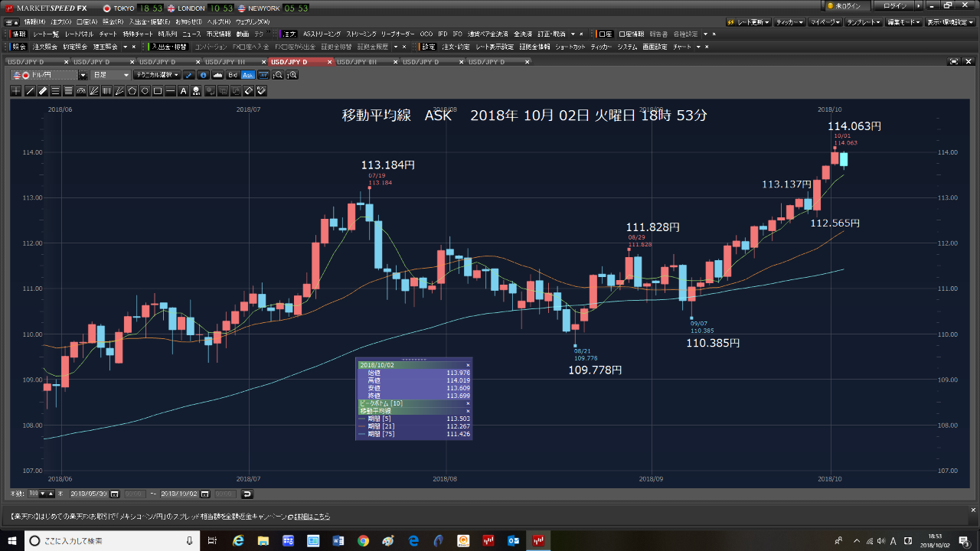Close the 移動平均線 legend section
The width and height of the screenshot is (980, 551).
point(468,411)
